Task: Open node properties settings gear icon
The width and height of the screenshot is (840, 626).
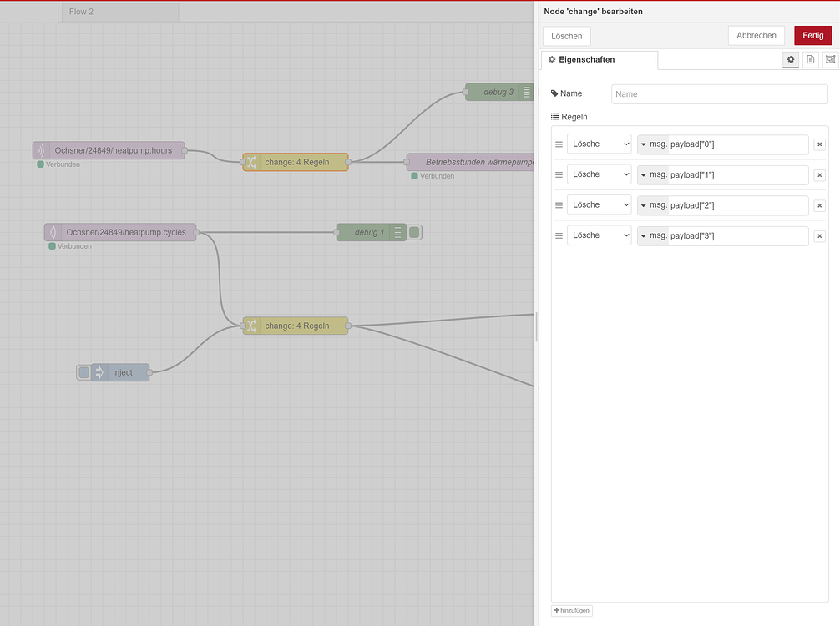Action: (791, 59)
